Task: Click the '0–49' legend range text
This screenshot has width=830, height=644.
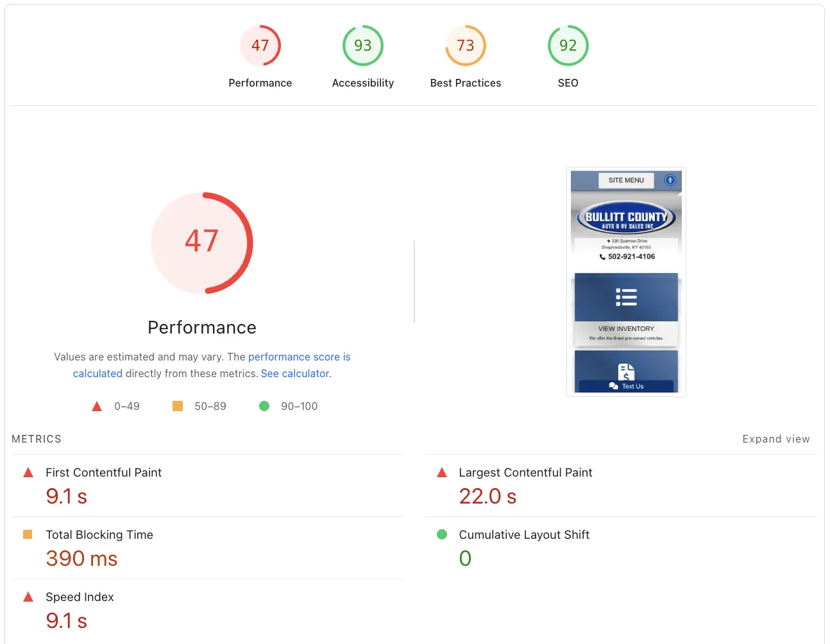Action: point(127,406)
